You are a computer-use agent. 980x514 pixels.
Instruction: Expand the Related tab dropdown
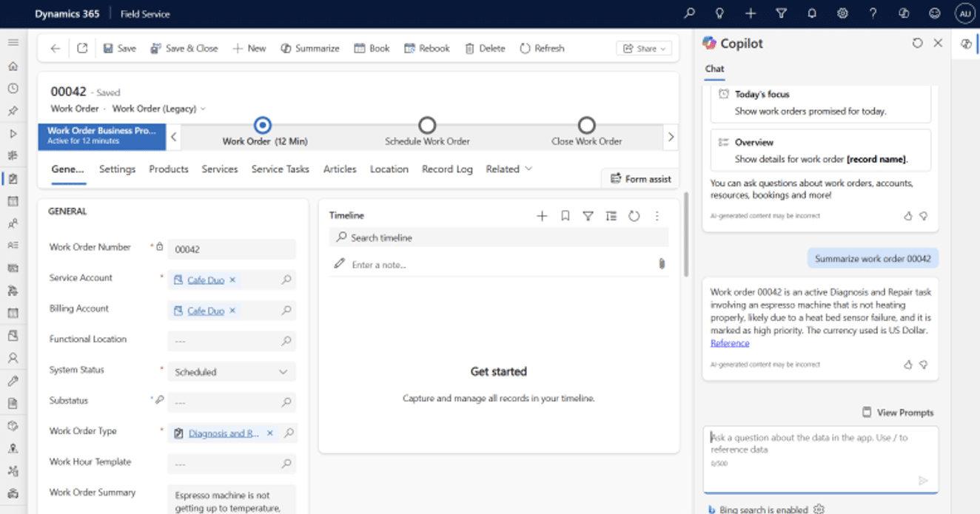(509, 169)
